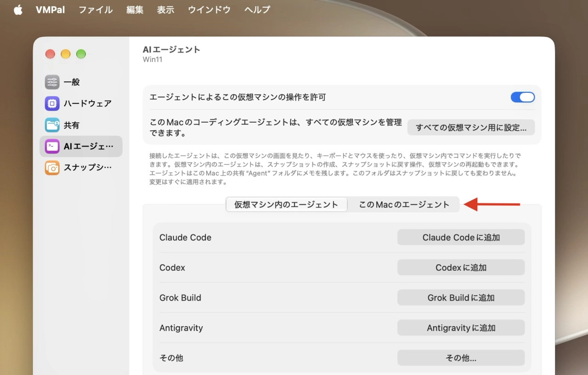Click Grok Buildに追加 button
Screen dimensions: 588x375
tap(461, 297)
